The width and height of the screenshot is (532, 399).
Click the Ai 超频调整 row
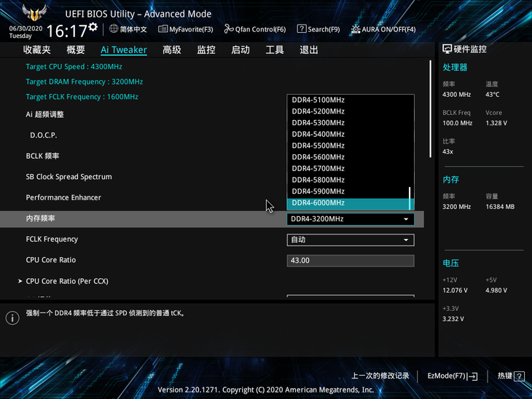pyautogui.click(x=44, y=114)
